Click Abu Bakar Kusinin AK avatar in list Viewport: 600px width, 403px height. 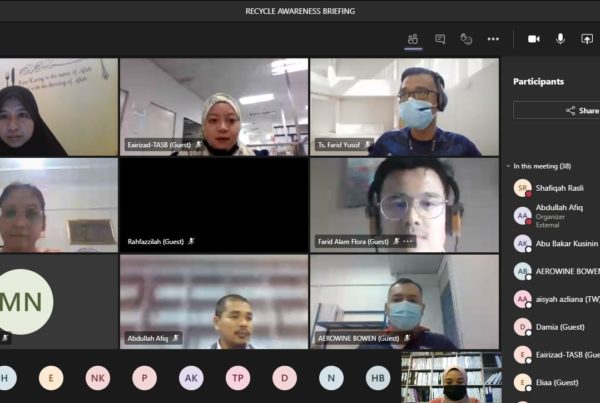coord(523,243)
